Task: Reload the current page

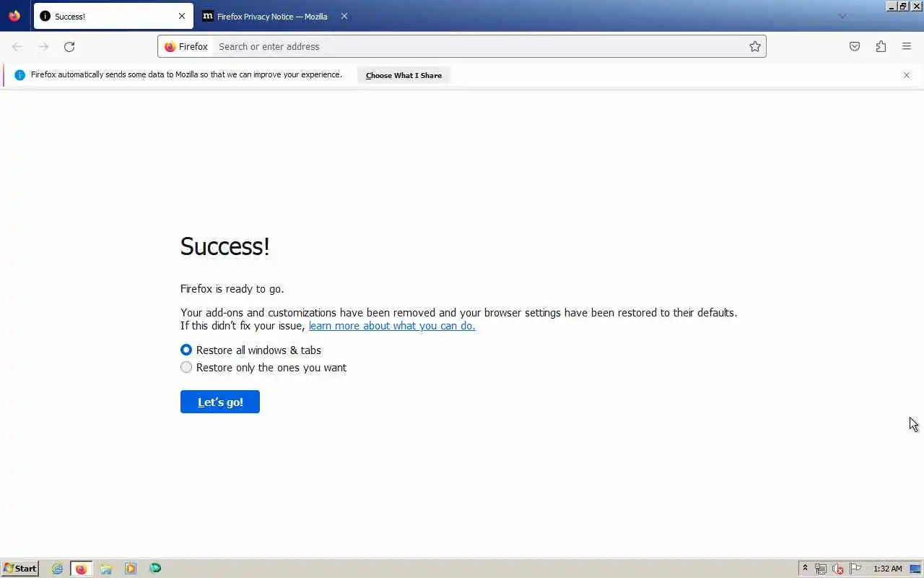Action: [x=69, y=46]
